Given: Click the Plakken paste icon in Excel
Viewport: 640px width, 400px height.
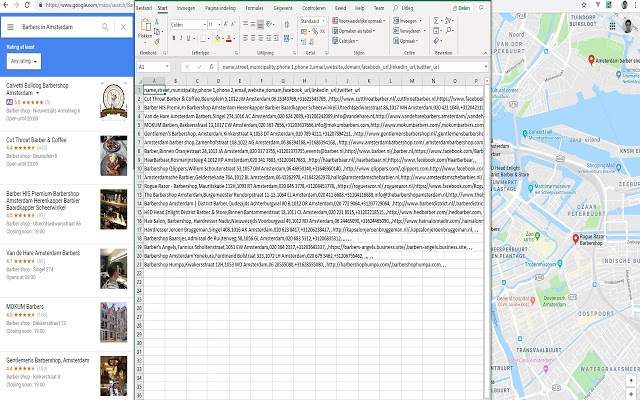Looking at the screenshot, I should [x=145, y=27].
